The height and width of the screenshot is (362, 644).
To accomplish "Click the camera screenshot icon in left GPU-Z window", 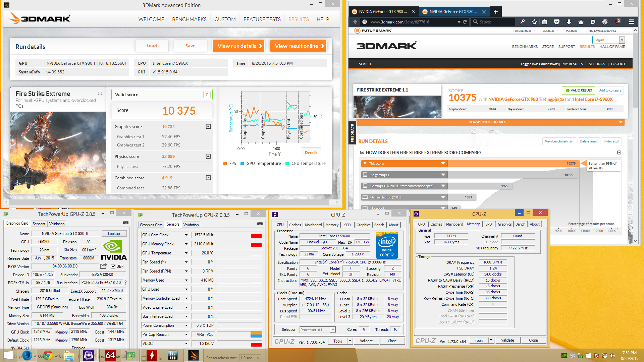I will click(126, 222).
